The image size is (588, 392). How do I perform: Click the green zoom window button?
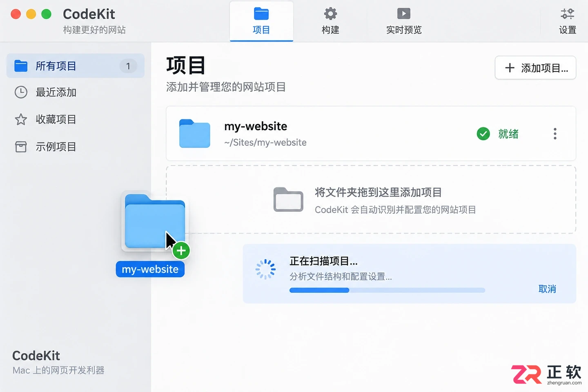pos(47,14)
